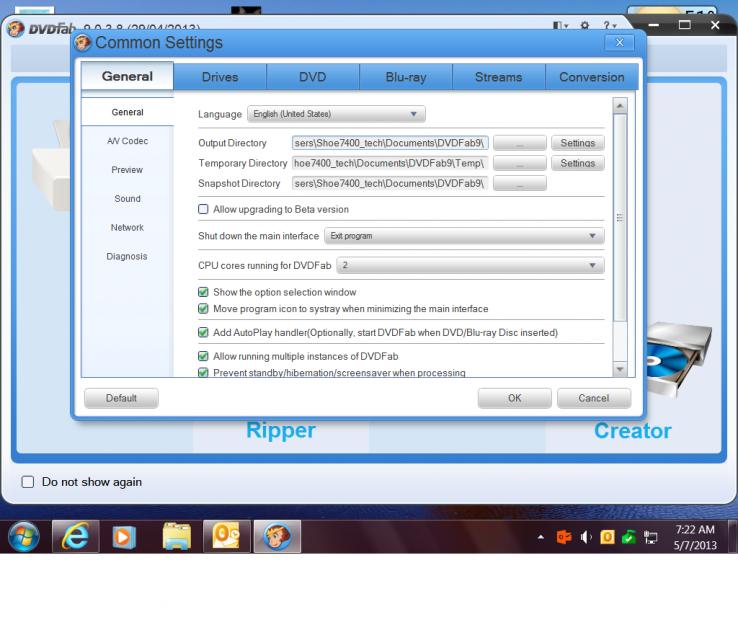The image size is (738, 630).
Task: Open CPU cores running for DVDFab dropdown
Action: 470,265
